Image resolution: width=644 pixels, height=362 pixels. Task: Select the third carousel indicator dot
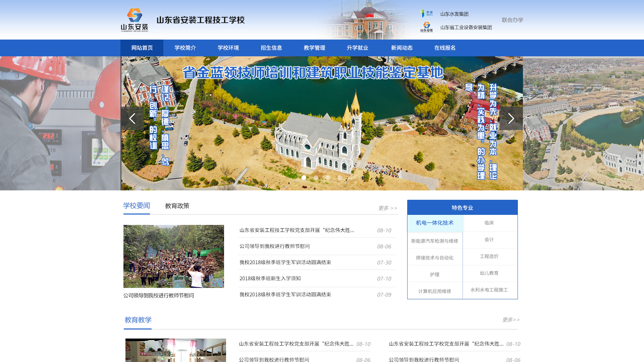tap(328, 178)
